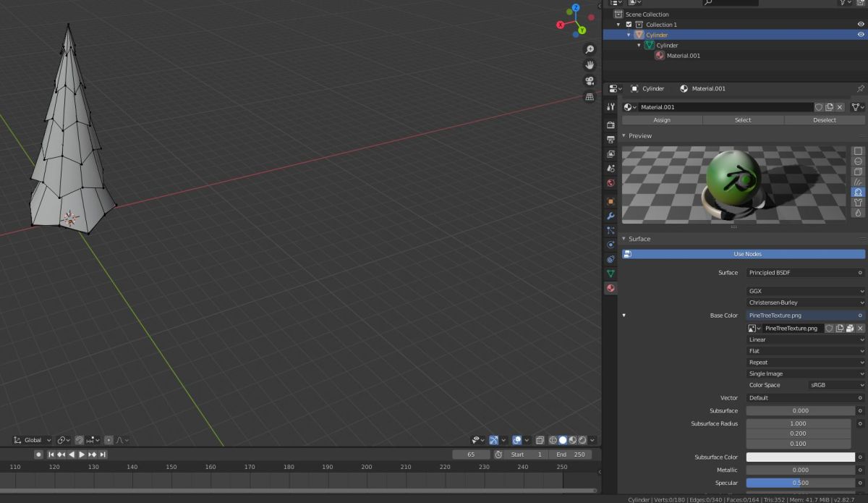Switch orthographic/perspective view grid icon

tap(590, 97)
